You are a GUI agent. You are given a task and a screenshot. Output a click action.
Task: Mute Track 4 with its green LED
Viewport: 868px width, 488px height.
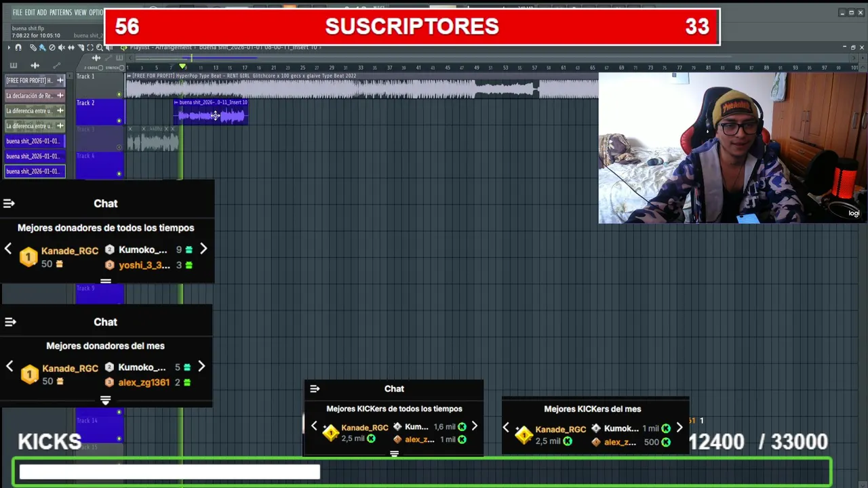point(119,174)
